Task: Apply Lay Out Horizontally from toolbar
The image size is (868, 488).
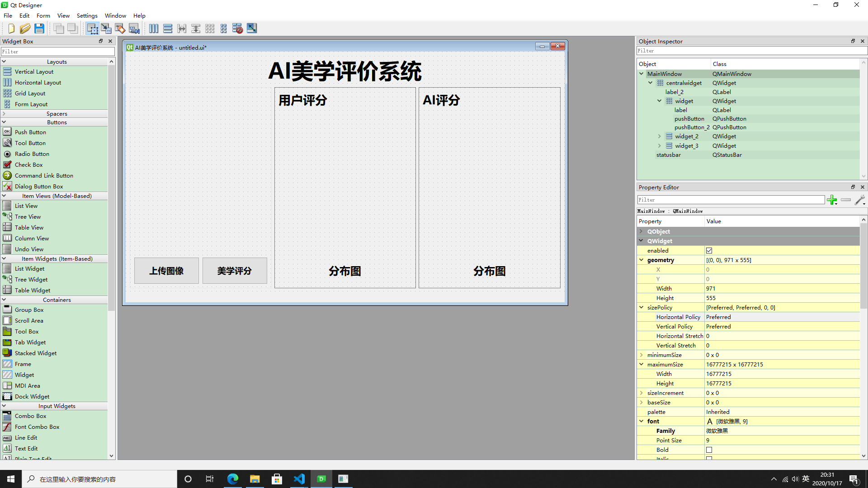Action: 154,28
